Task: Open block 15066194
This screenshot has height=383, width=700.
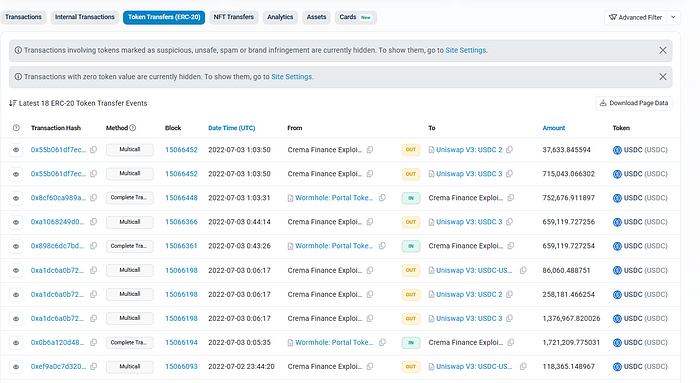Action: coord(181,342)
